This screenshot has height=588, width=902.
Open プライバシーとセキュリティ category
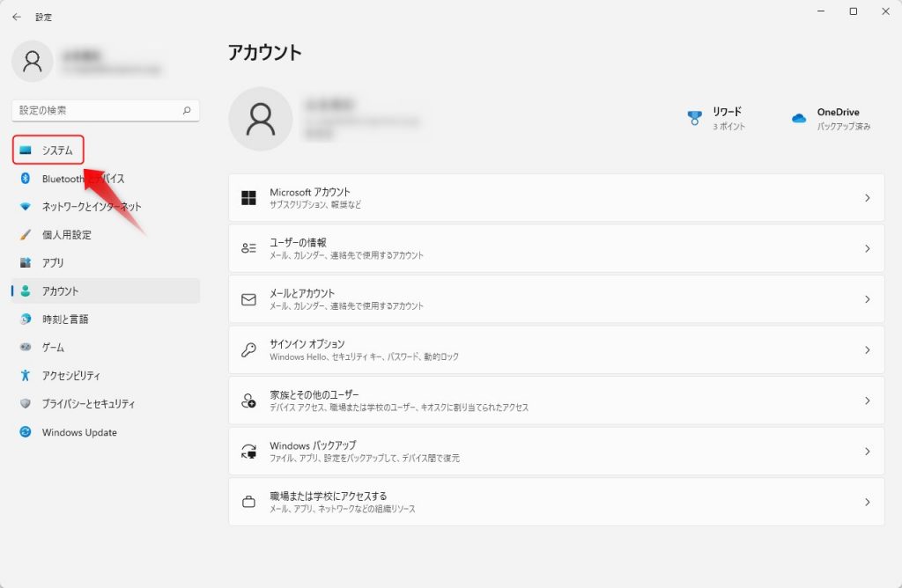click(x=106, y=403)
